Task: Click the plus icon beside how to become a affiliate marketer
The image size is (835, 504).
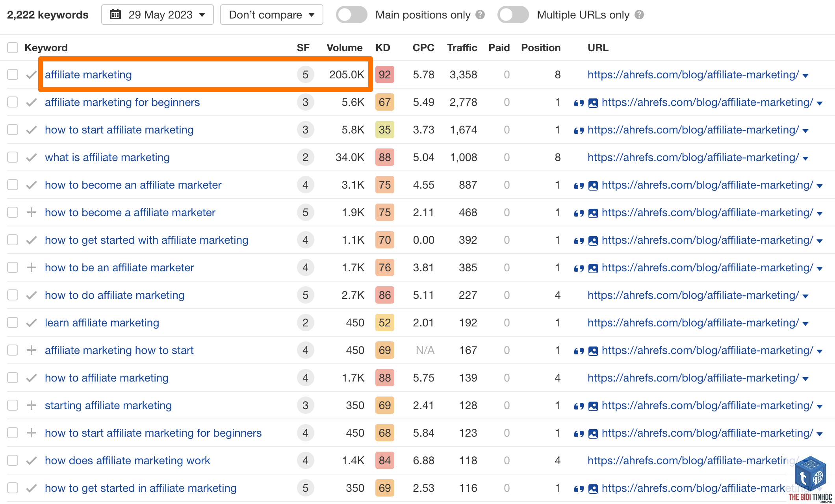Action: pos(32,213)
